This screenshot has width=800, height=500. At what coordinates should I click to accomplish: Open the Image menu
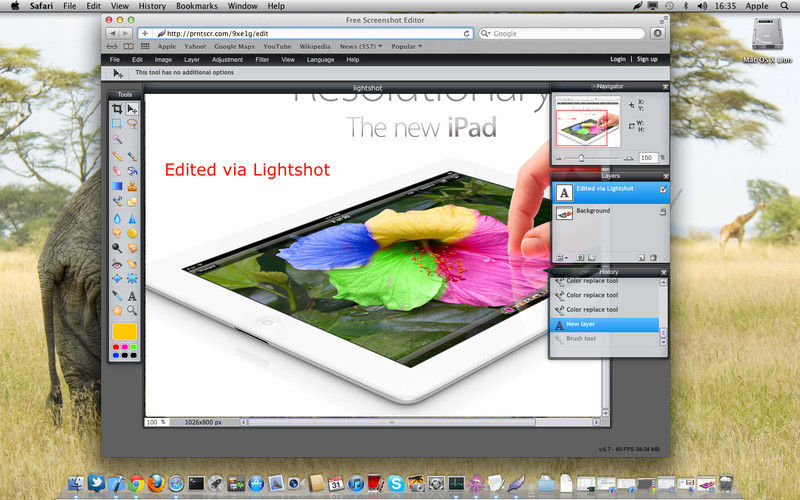[x=163, y=60]
